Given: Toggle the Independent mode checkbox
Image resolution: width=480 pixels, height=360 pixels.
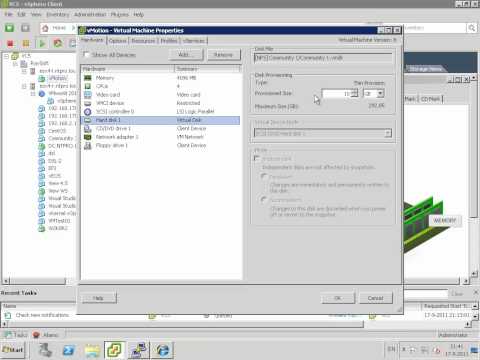Looking at the screenshot, I should click(257, 158).
